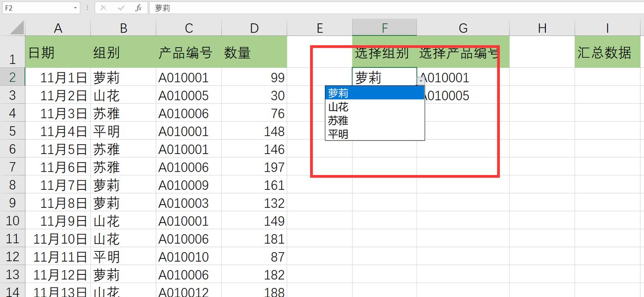Screen dimensions: 644x297
Task: Click A010005 in column G
Action: click(x=463, y=95)
